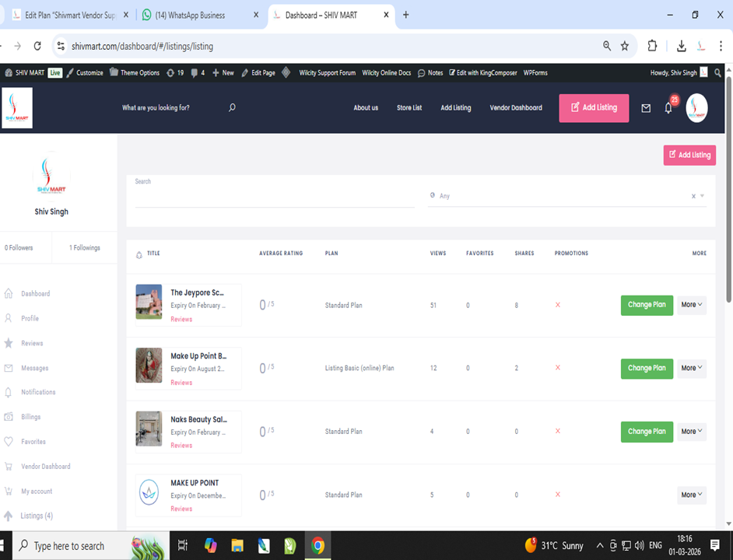Click the WordPress admin bar search icon
The image size is (733, 560).
(x=717, y=72)
